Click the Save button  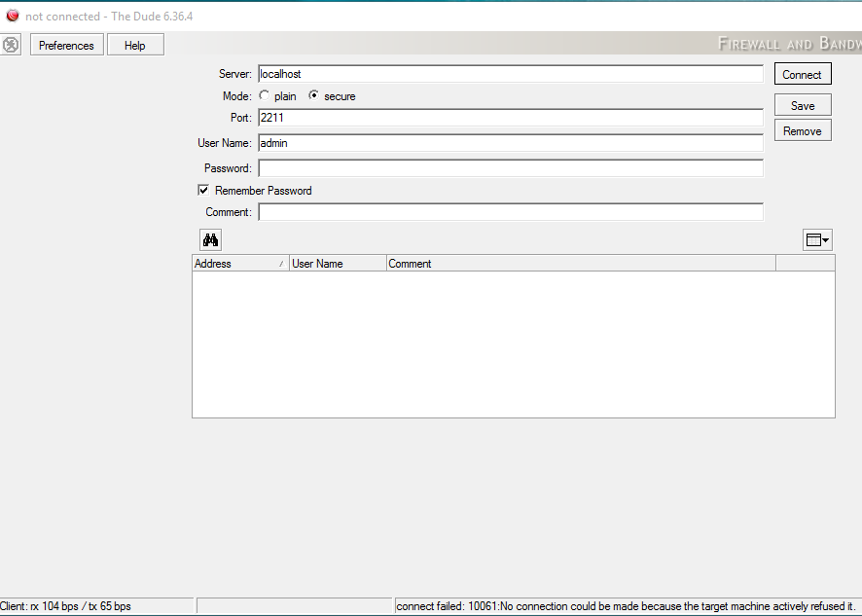point(803,105)
